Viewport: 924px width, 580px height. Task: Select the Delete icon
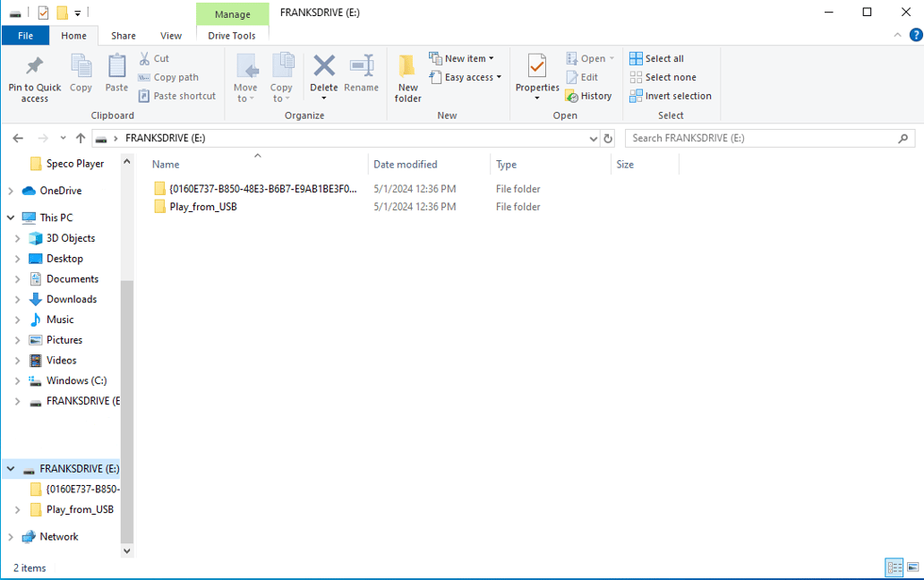pyautogui.click(x=323, y=72)
